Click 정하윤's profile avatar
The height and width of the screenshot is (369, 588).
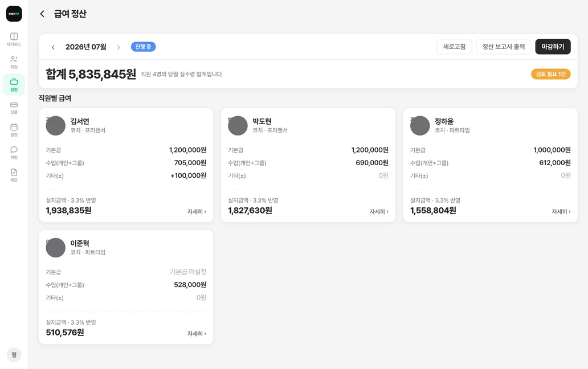point(420,125)
